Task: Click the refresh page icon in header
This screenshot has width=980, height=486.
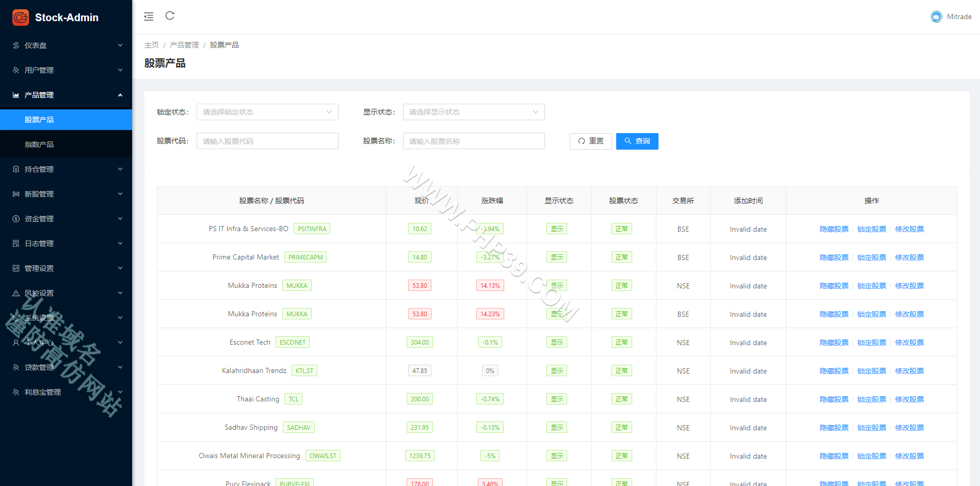Action: [x=170, y=15]
